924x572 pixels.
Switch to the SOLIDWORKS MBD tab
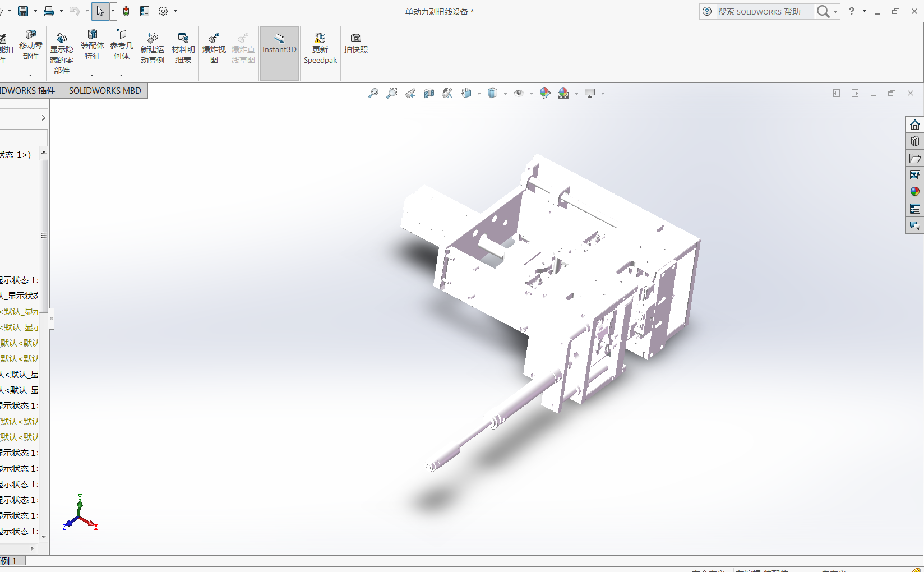click(x=105, y=91)
